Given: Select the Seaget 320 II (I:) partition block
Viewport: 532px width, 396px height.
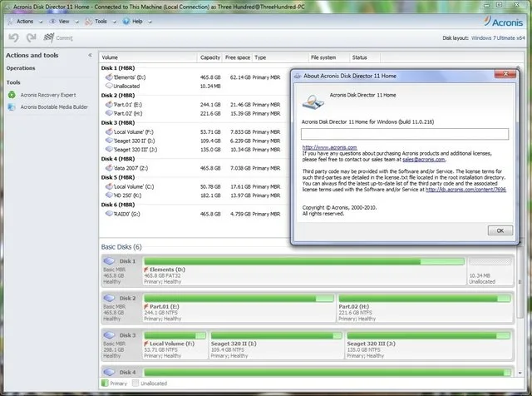Looking at the screenshot, I should 276,345.
